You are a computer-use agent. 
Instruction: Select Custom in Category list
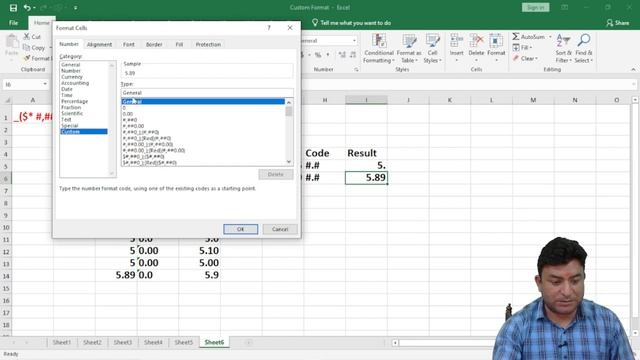(x=84, y=132)
